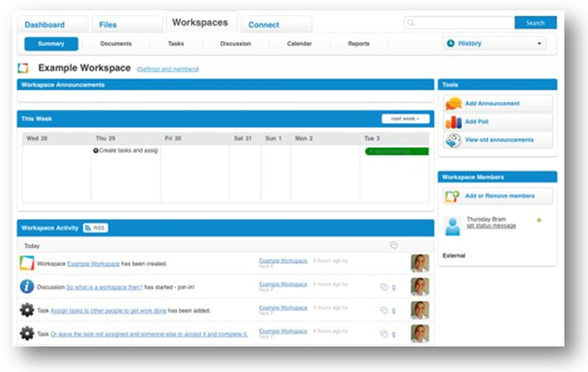Click the green event bar on Tue 3
Image resolution: width=588 pixels, height=372 pixels.
(397, 151)
